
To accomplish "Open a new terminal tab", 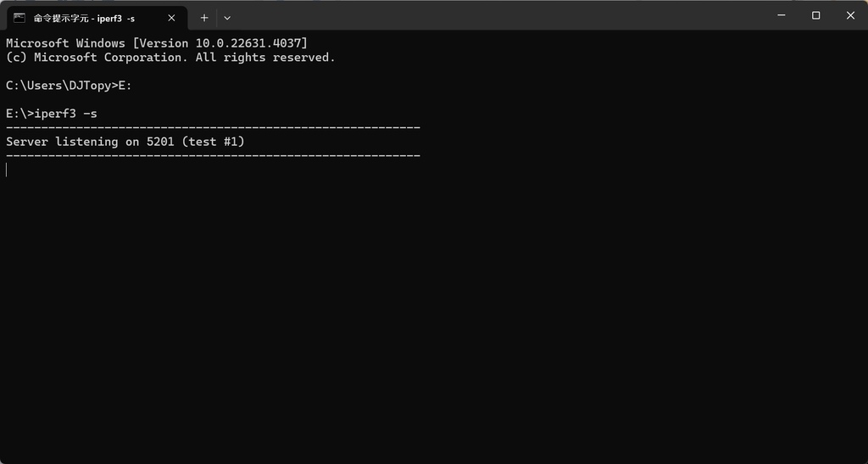I will point(204,18).
